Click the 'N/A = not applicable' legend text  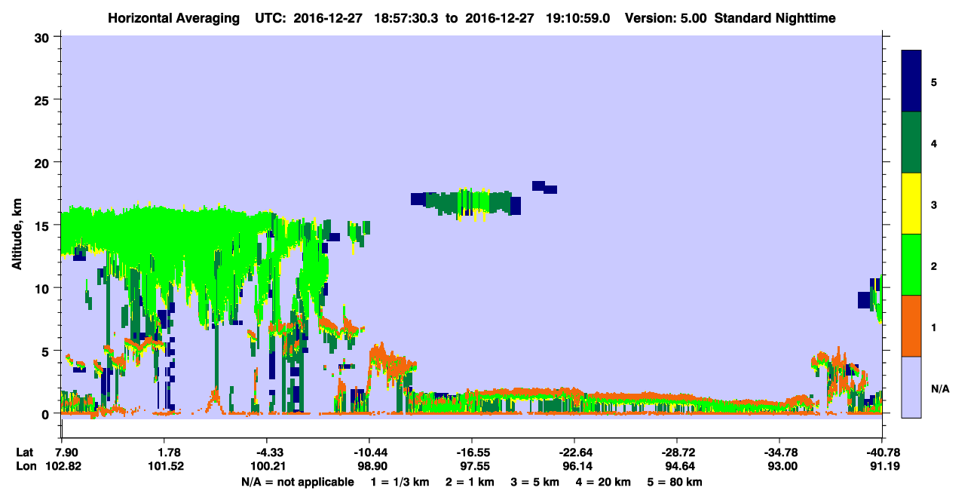(298, 482)
